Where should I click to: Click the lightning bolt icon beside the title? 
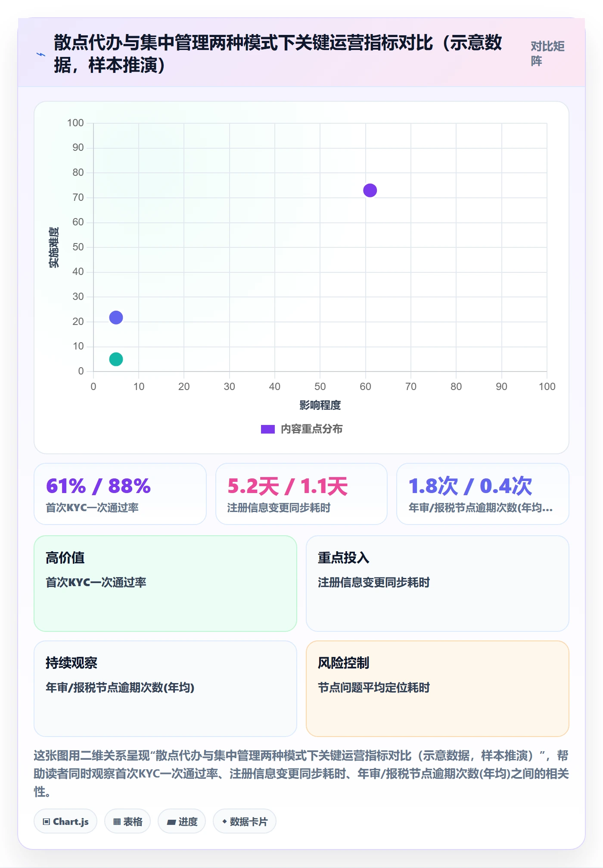(x=41, y=54)
